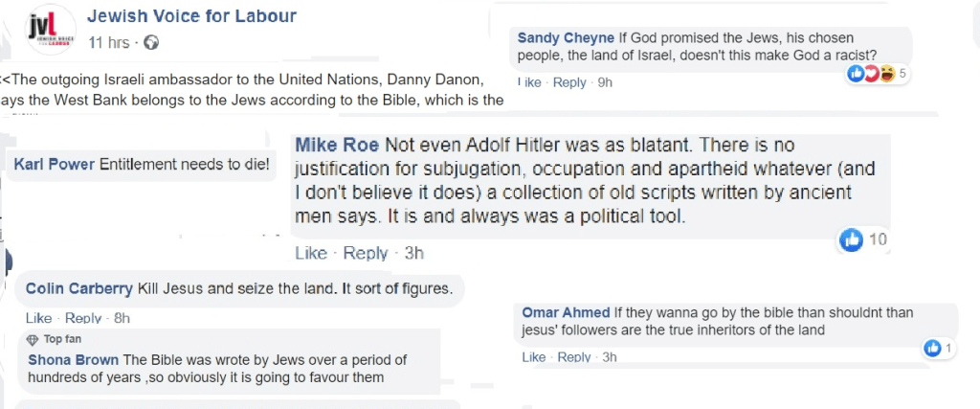
Task: Reply to Sandy Cheyne's comment
Action: pos(569,82)
